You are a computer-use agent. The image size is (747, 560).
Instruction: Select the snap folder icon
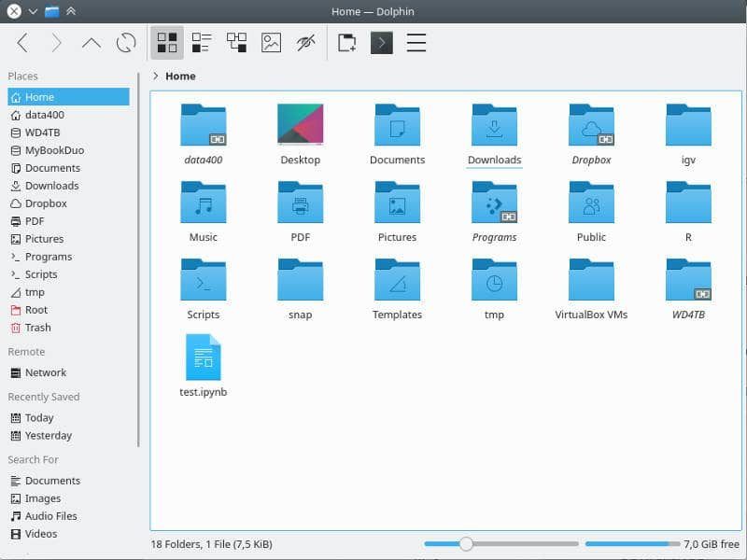[300, 279]
